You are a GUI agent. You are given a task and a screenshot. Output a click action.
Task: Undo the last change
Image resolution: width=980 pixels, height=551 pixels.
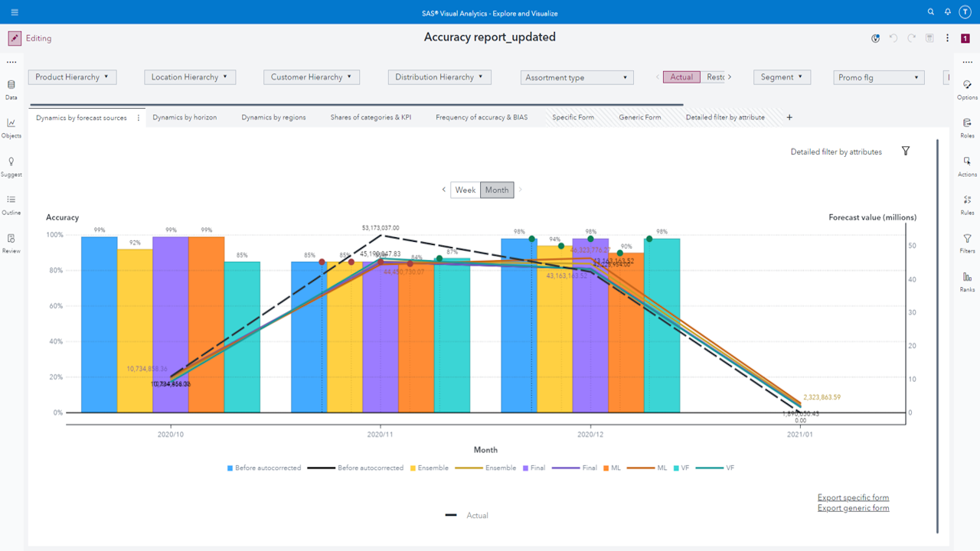893,38
